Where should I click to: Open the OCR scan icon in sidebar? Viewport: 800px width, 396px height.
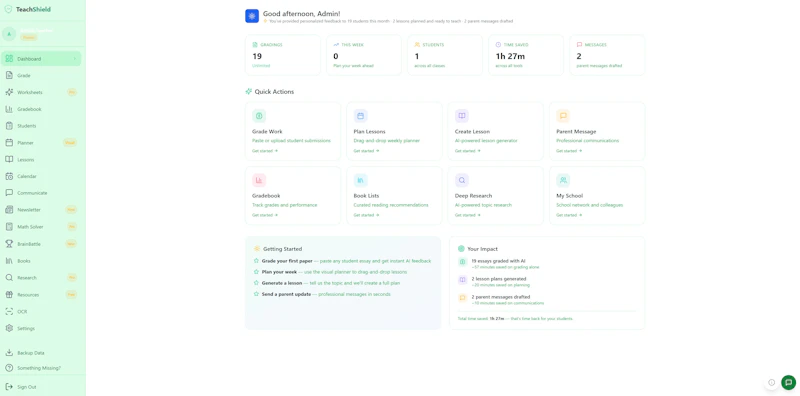[9, 311]
